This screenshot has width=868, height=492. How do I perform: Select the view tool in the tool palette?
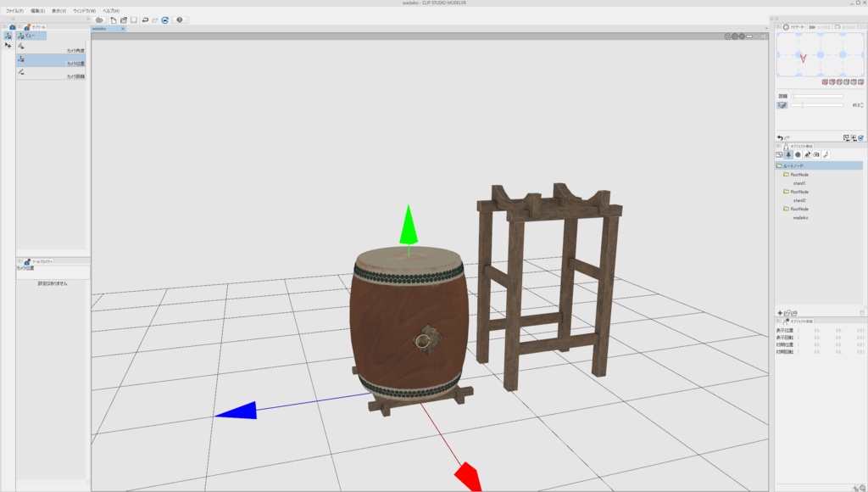click(8, 36)
